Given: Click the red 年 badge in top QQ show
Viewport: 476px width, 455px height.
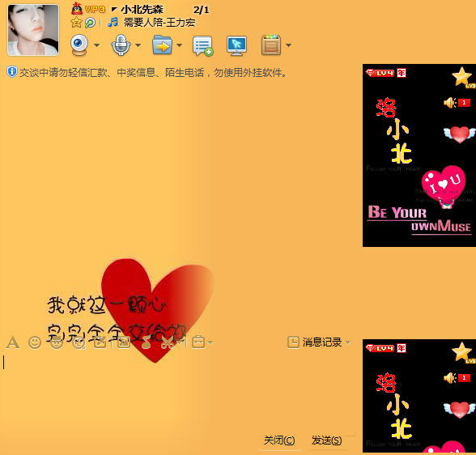Looking at the screenshot, I should [402, 73].
